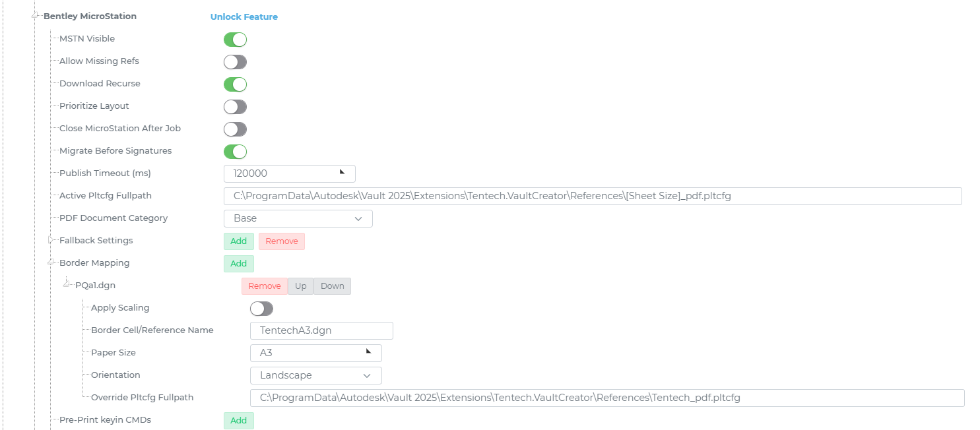Image resolution: width=980 pixels, height=430 pixels.
Task: Collapse the Border Mapping node
Action: pos(51,262)
